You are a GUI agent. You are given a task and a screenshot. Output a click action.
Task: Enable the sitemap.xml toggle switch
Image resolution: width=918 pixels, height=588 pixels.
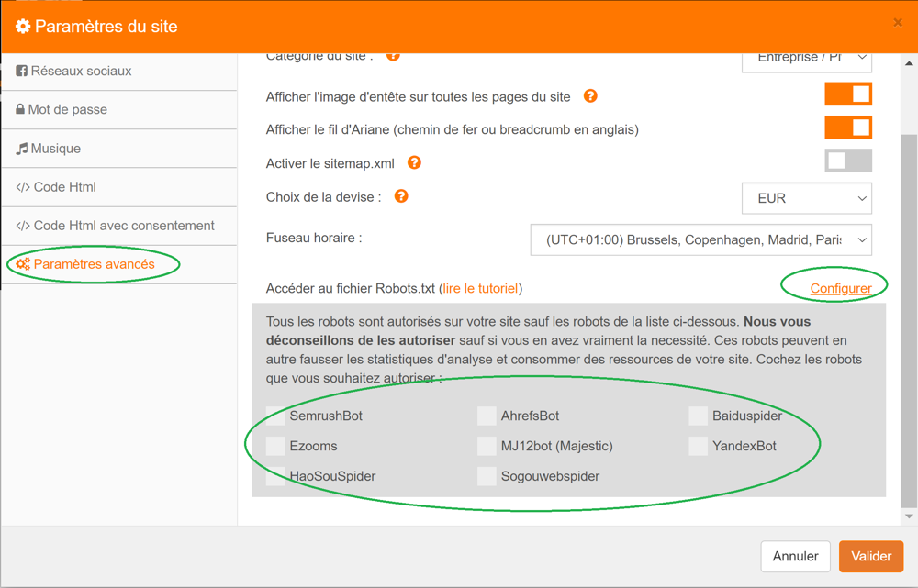pyautogui.click(x=847, y=161)
